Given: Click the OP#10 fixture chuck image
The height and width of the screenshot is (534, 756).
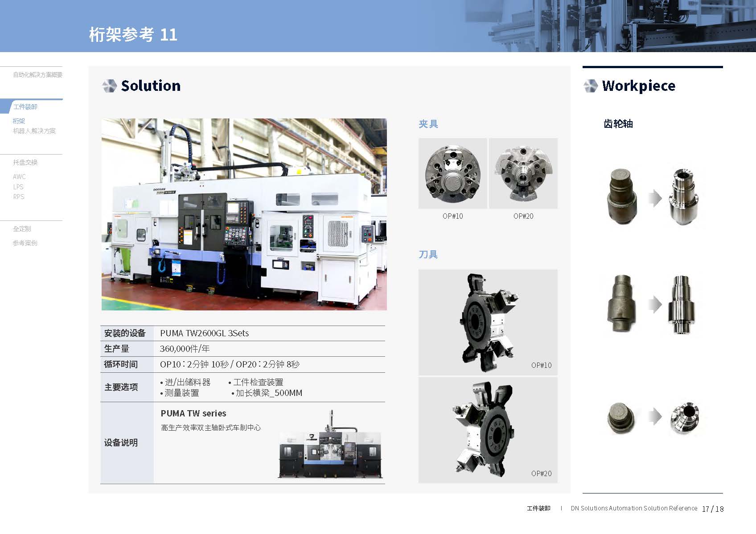Looking at the screenshot, I should pos(452,173).
